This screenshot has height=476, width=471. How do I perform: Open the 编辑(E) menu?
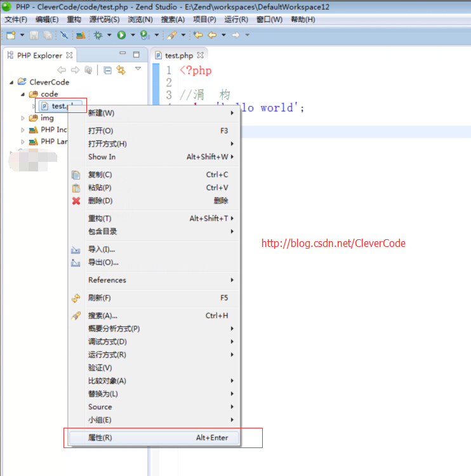47,20
